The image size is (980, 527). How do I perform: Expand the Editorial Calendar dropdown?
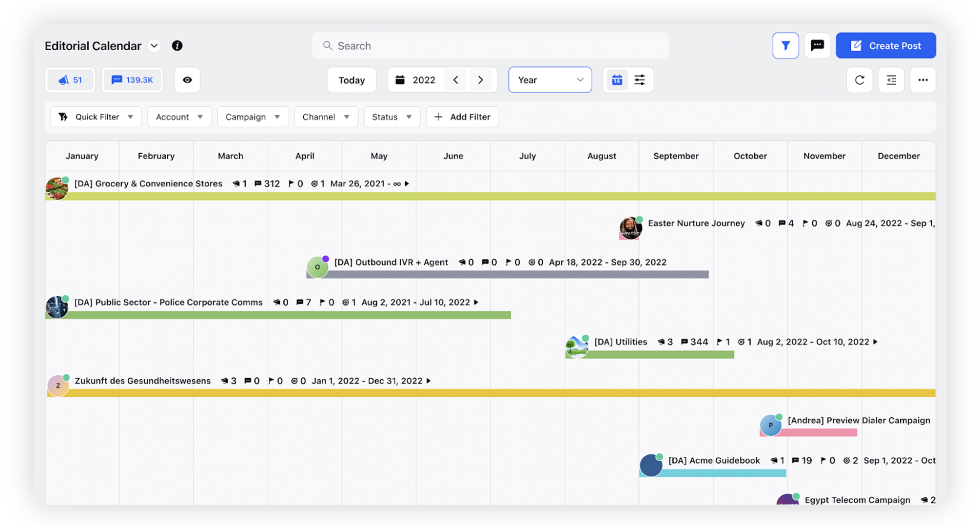[154, 45]
